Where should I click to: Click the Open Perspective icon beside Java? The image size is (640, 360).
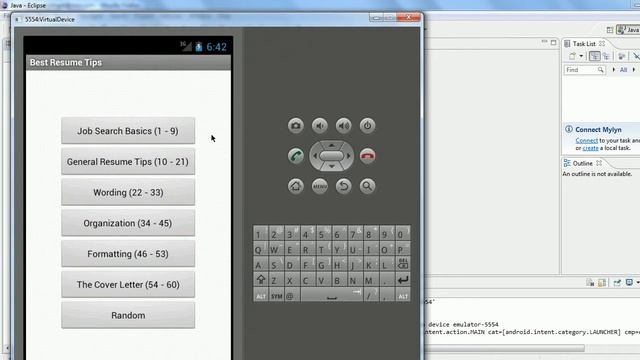[x=609, y=30]
